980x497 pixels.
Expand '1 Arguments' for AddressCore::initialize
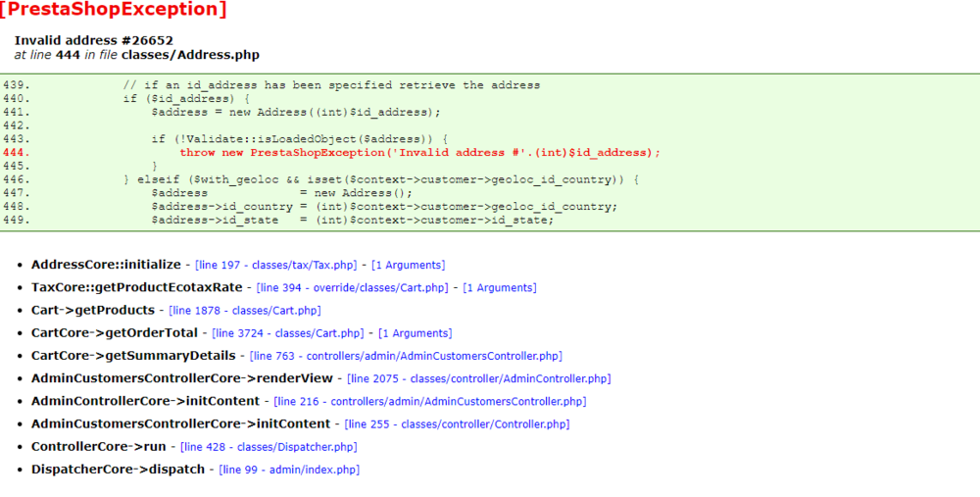tap(408, 265)
